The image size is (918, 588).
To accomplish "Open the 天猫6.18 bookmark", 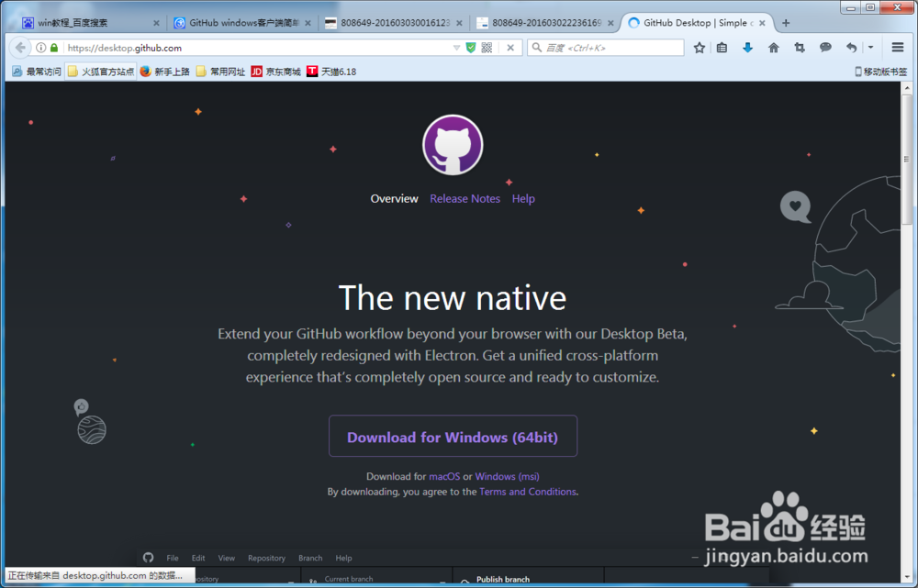I will (x=332, y=72).
